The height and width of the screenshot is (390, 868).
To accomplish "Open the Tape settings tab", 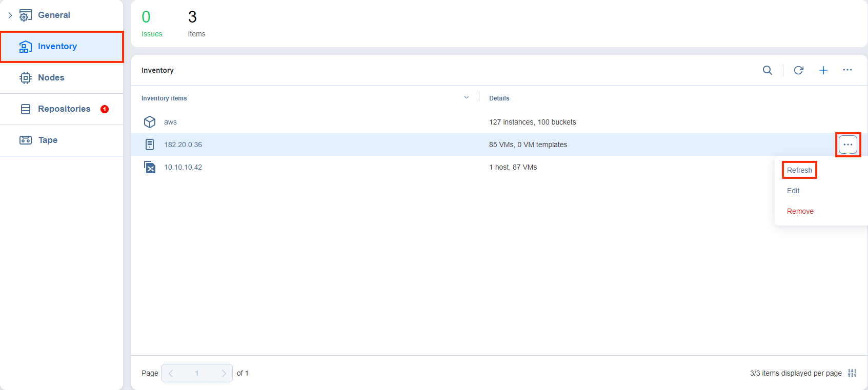I will [x=48, y=140].
